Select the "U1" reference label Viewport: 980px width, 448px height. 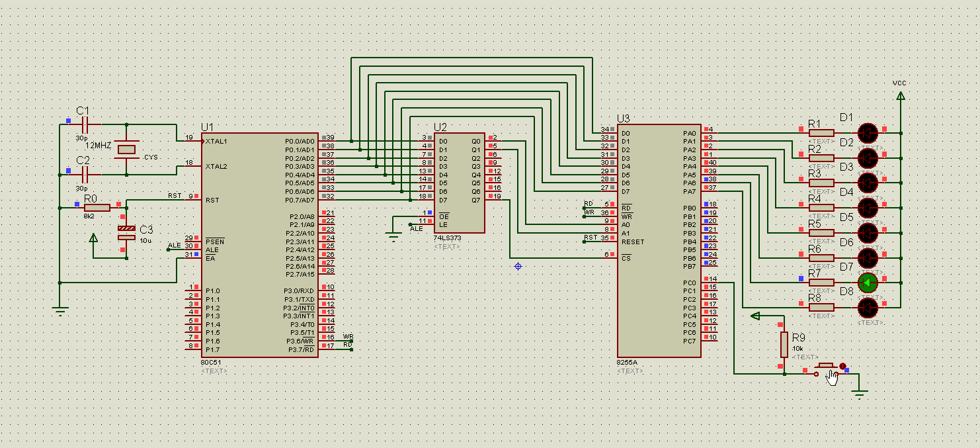click(x=208, y=126)
